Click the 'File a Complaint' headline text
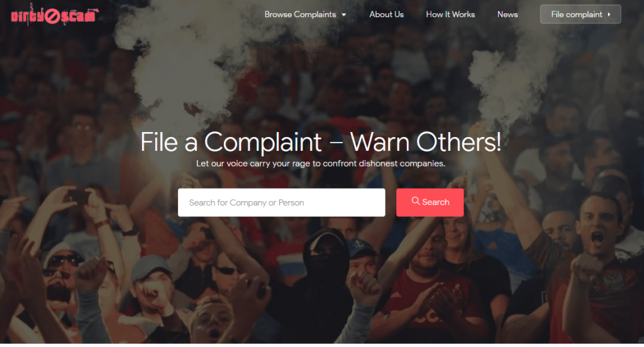The width and height of the screenshot is (644, 347). [x=231, y=142]
